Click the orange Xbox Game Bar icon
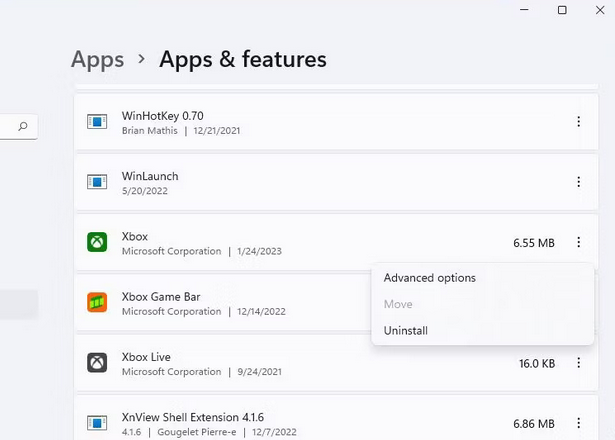Viewport: 615px width, 440px height. tap(97, 302)
